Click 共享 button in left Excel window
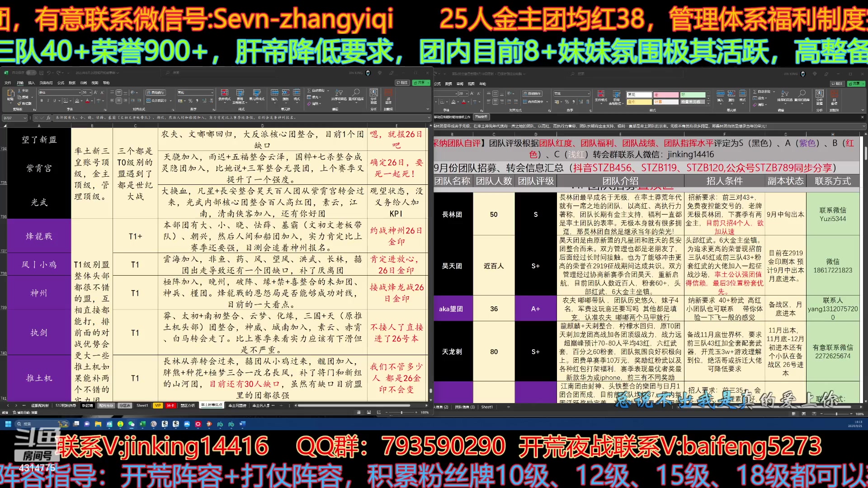Image resolution: width=868 pixels, height=488 pixels. point(421,83)
